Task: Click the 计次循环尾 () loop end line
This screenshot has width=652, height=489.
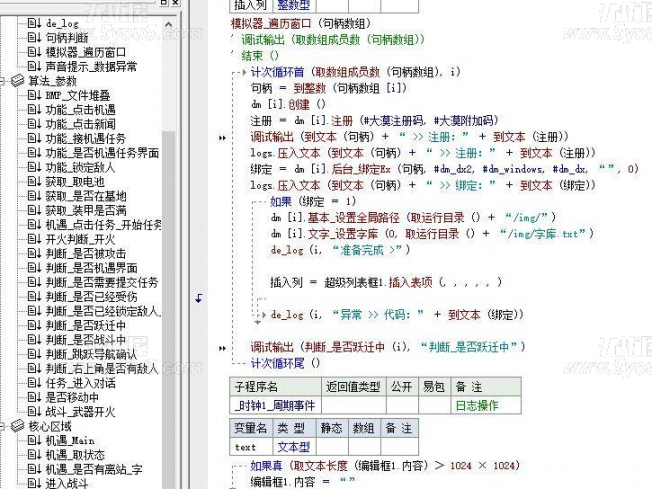Action: click(285, 363)
